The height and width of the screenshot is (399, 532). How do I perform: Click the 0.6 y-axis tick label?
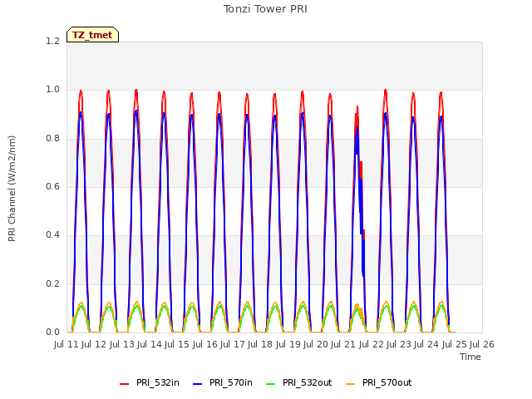pos(52,186)
